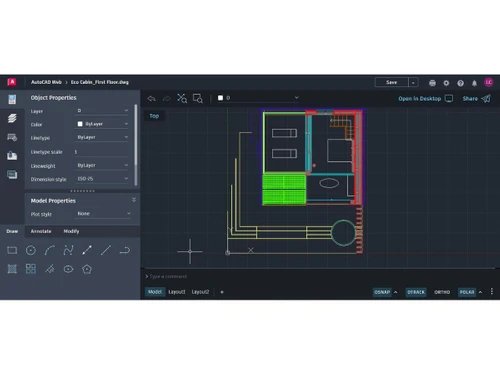The width and height of the screenshot is (500, 375).
Task: Select the Circle draw tool
Action: pos(31,250)
